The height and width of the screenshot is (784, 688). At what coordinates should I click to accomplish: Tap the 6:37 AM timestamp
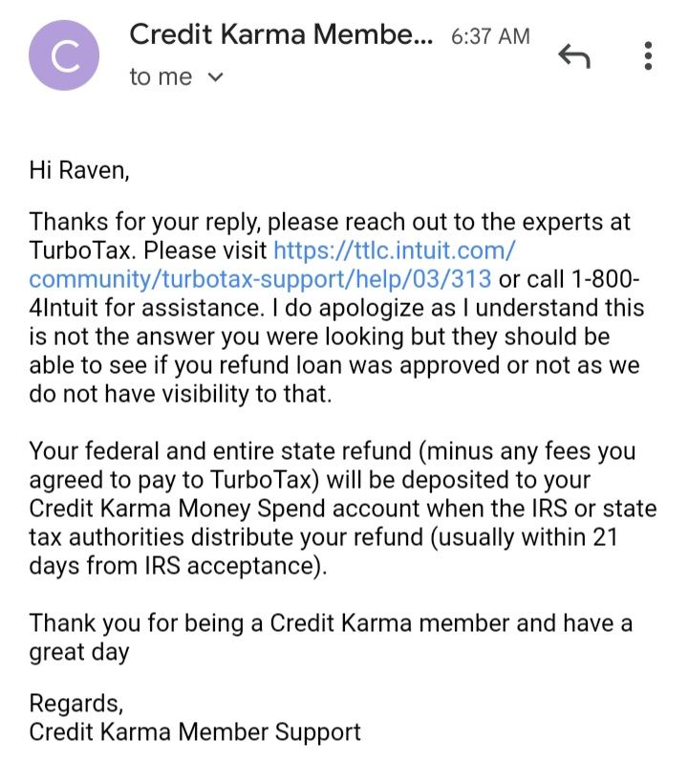(x=490, y=36)
